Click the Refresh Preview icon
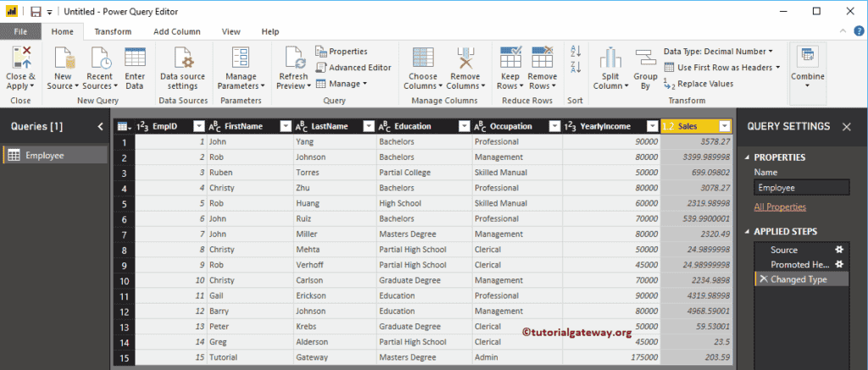 pyautogui.click(x=294, y=58)
